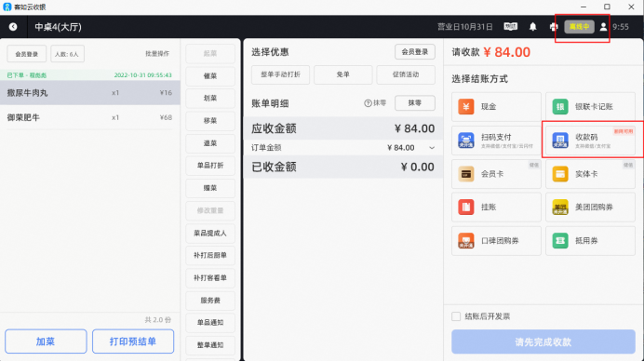Choose 抵用券 voucher payment
This screenshot has width=644, height=362.
click(590, 241)
